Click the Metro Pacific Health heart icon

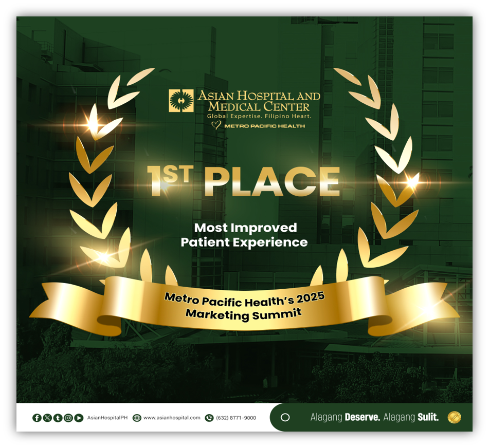(216, 125)
